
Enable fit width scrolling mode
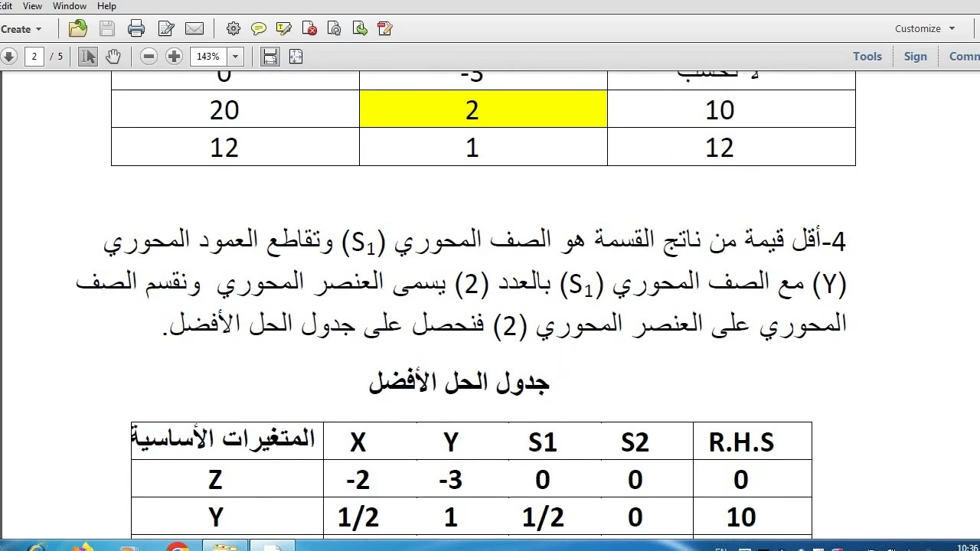click(269, 56)
